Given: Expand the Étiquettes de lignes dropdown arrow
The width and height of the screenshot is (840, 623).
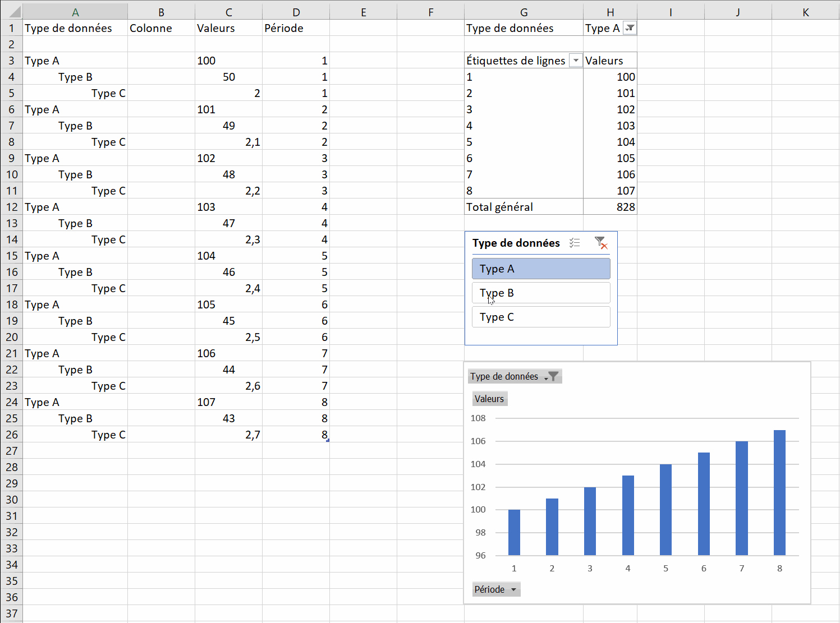Looking at the screenshot, I should (576, 61).
